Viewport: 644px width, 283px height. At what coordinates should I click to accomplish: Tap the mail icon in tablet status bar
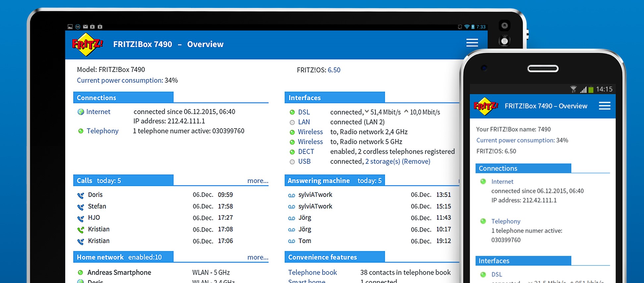click(85, 26)
